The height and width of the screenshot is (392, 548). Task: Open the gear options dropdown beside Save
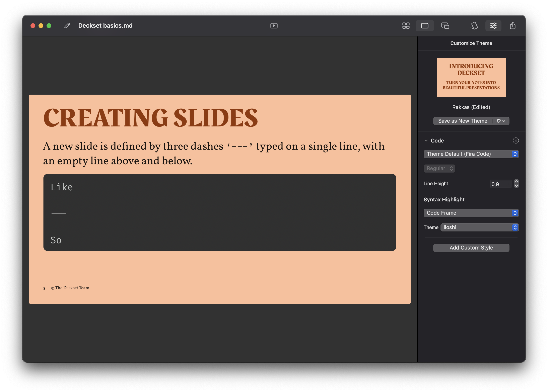[x=501, y=121]
